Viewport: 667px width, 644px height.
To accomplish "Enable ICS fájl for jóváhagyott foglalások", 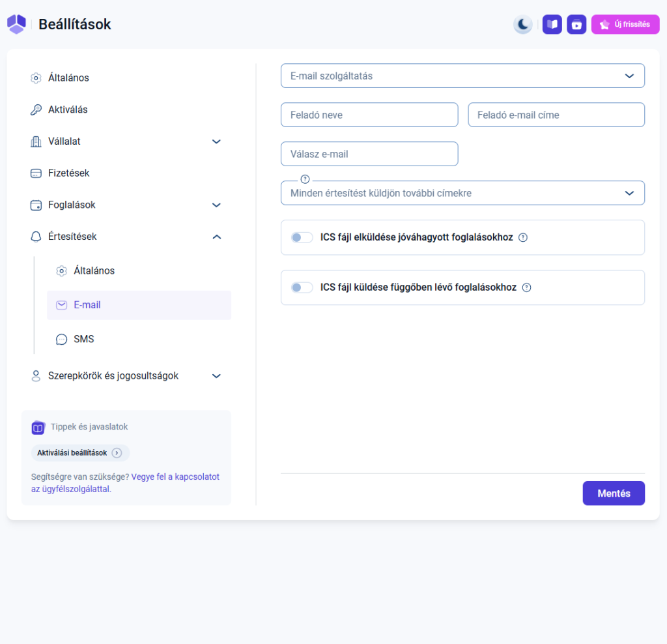I will (x=302, y=237).
